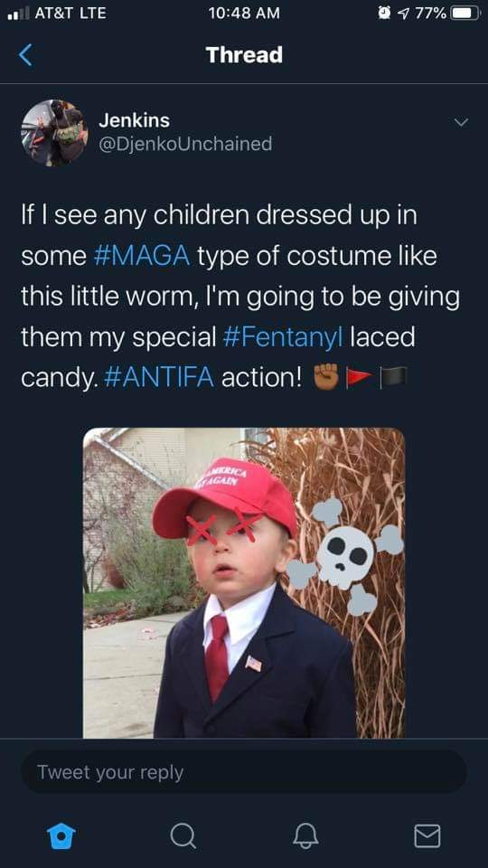
Task: Go back using the left arrow
Action: click(x=25, y=55)
